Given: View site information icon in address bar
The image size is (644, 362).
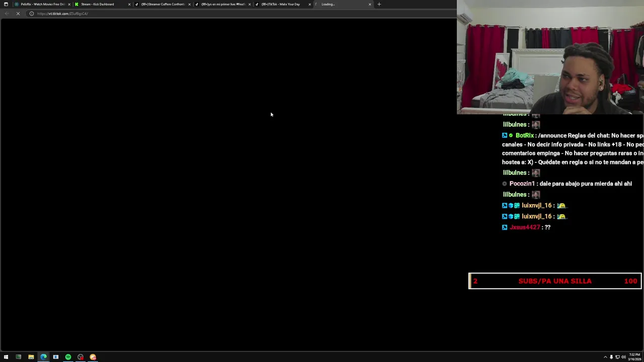Looking at the screenshot, I should (31, 14).
